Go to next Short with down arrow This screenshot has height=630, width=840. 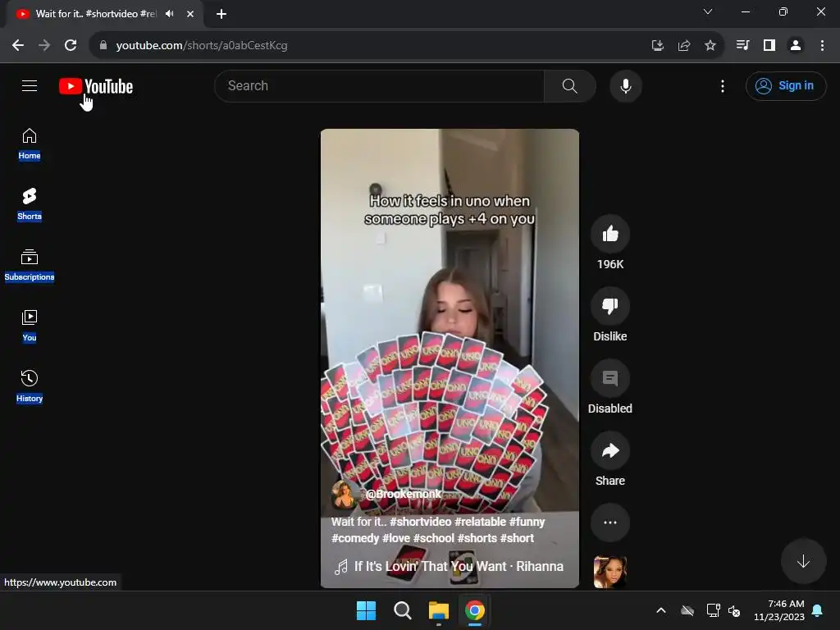[803, 561]
